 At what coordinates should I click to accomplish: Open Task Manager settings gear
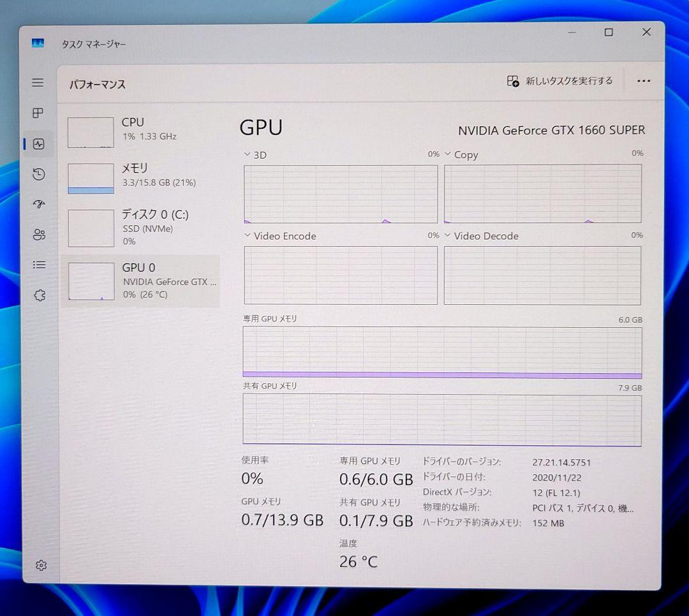(x=41, y=565)
